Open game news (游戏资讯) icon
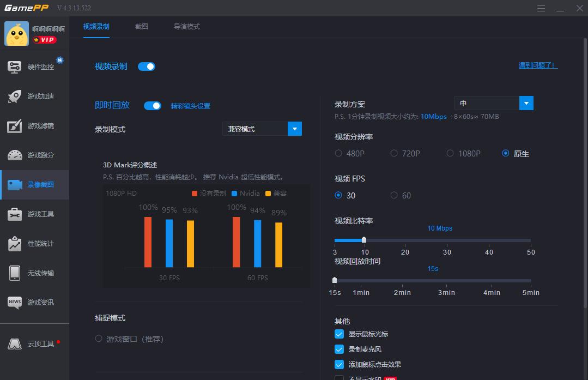The image size is (588, 380). [15, 303]
